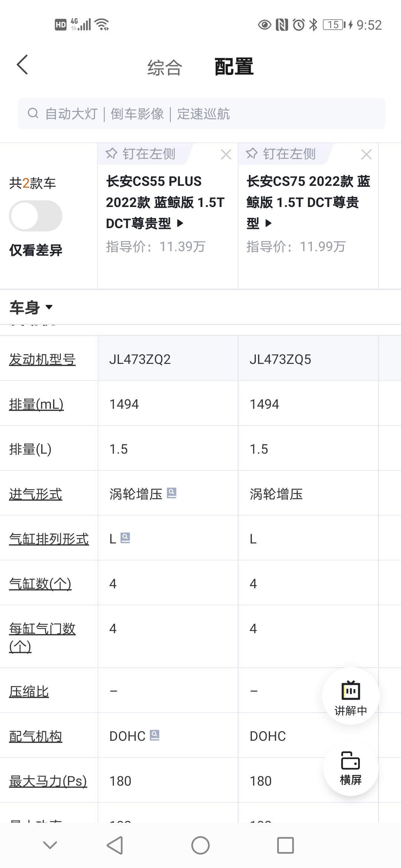Open 发动机型号 term explanation
This screenshot has height=868, width=401.
[42, 359]
